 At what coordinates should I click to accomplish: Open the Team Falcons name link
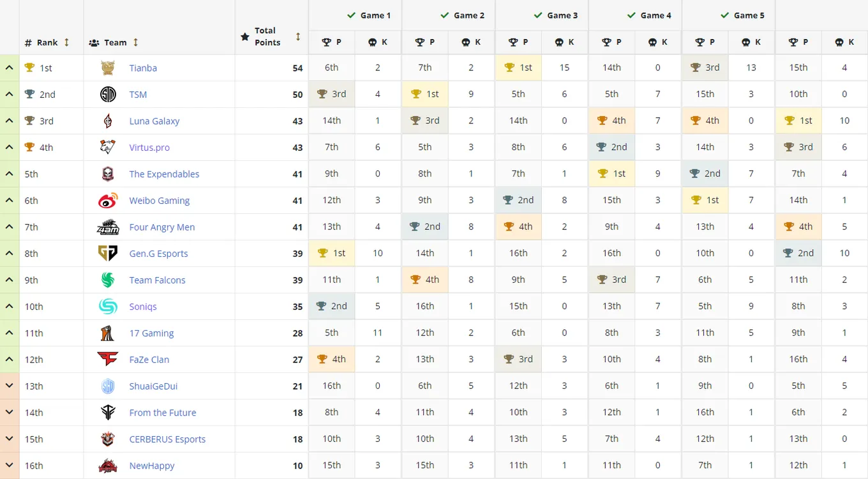point(158,280)
